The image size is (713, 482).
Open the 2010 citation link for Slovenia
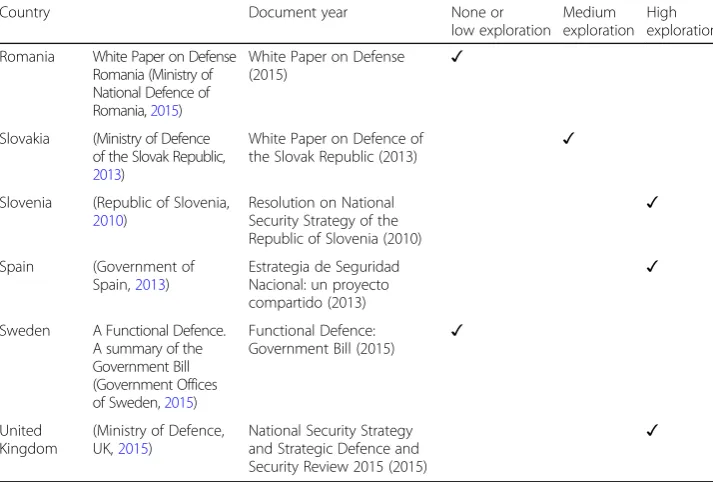108,221
